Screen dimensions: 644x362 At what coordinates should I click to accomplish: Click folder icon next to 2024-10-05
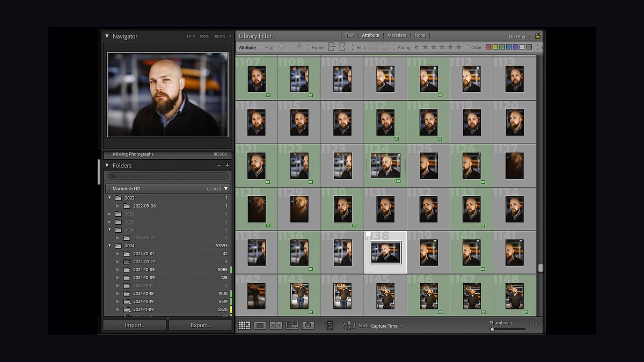(127, 270)
